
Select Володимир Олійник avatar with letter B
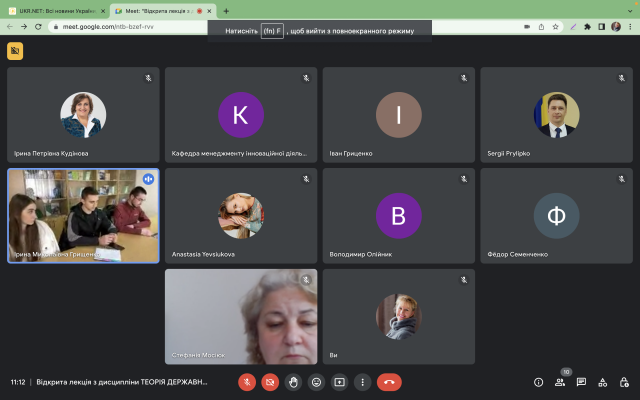tap(399, 216)
